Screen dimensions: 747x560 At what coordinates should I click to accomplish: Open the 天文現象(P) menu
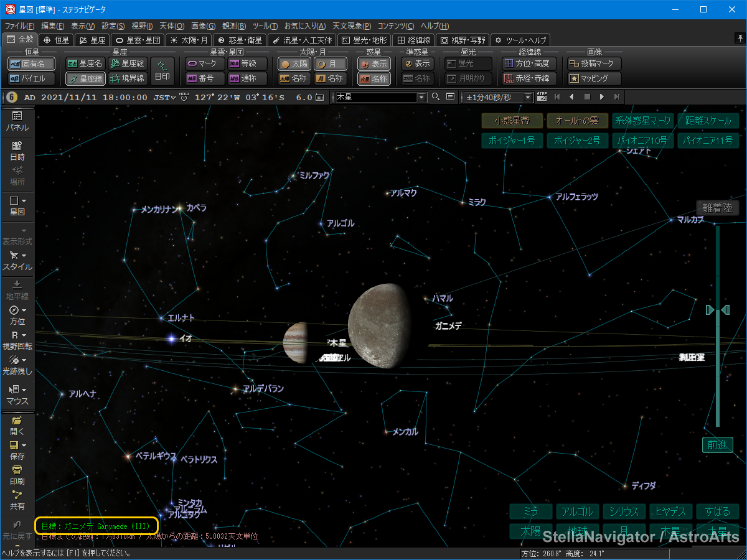[352, 26]
